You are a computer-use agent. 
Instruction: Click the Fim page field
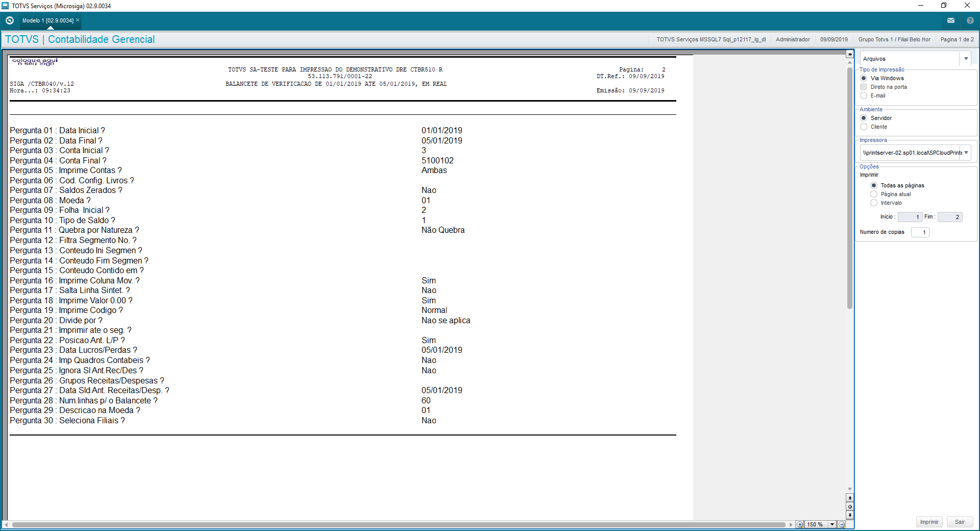[950, 217]
